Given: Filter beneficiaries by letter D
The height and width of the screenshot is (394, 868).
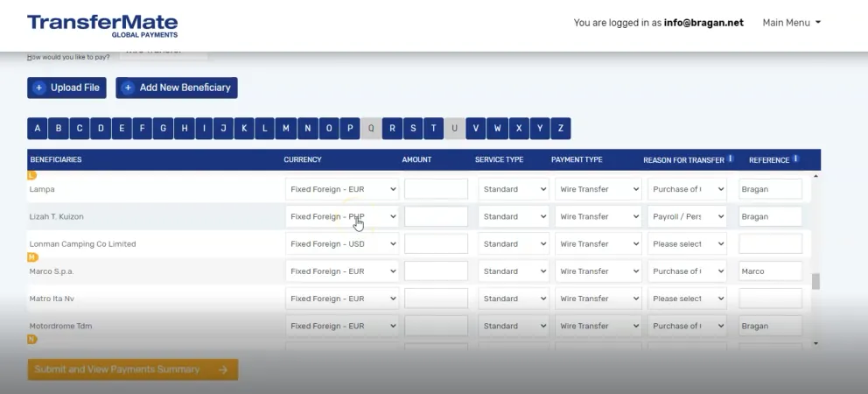Looking at the screenshot, I should point(101,129).
